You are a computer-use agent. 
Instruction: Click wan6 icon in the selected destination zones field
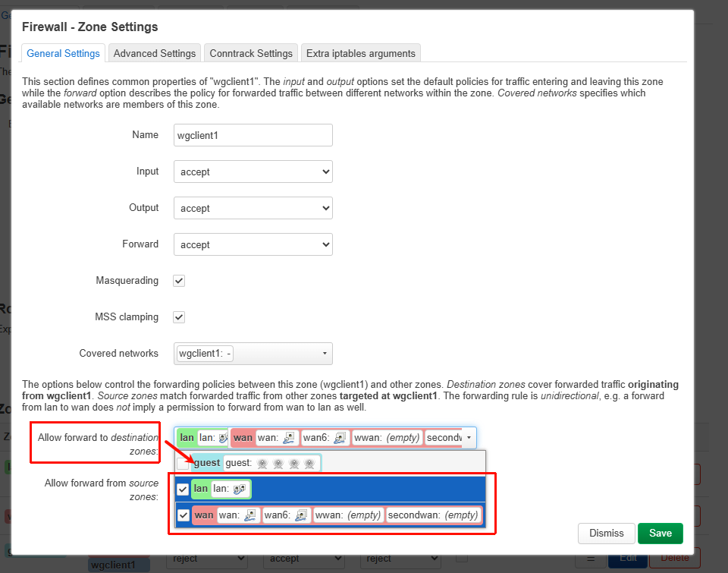tap(339, 438)
